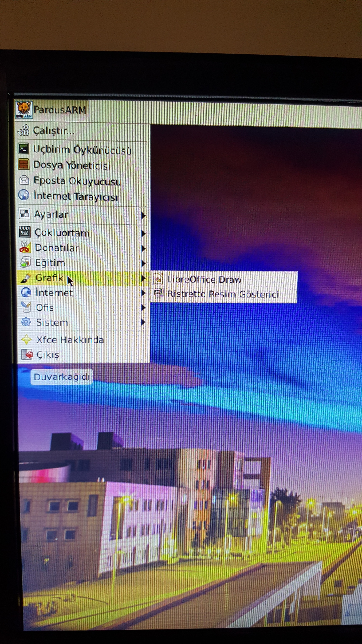The width and height of the screenshot is (362, 644).
Task: Click the Ayarlar settings icon
Action: (24, 214)
